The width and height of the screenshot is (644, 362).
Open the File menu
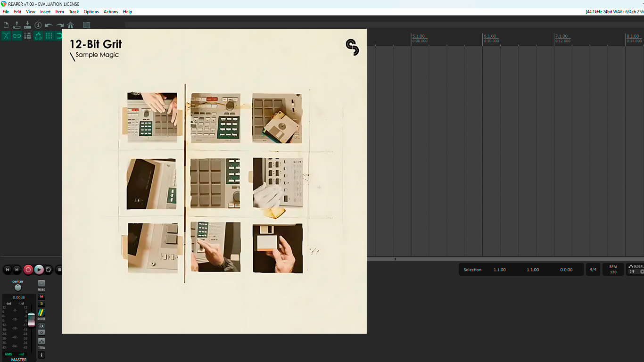tap(6, 12)
